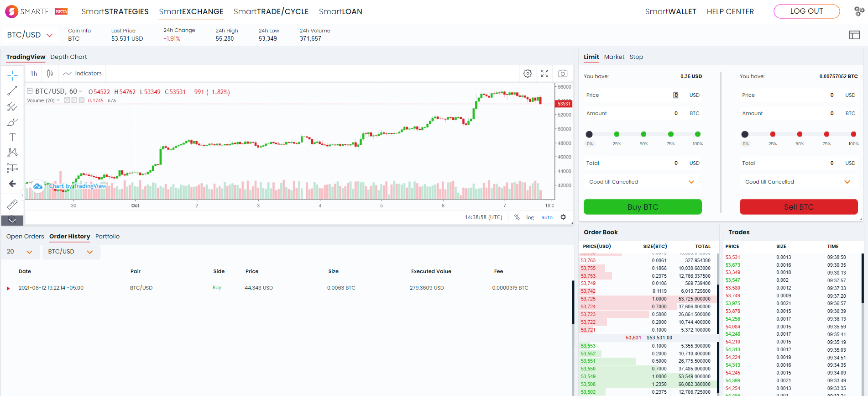Open the Volume (20) indicator dropdown arrow

[58, 100]
